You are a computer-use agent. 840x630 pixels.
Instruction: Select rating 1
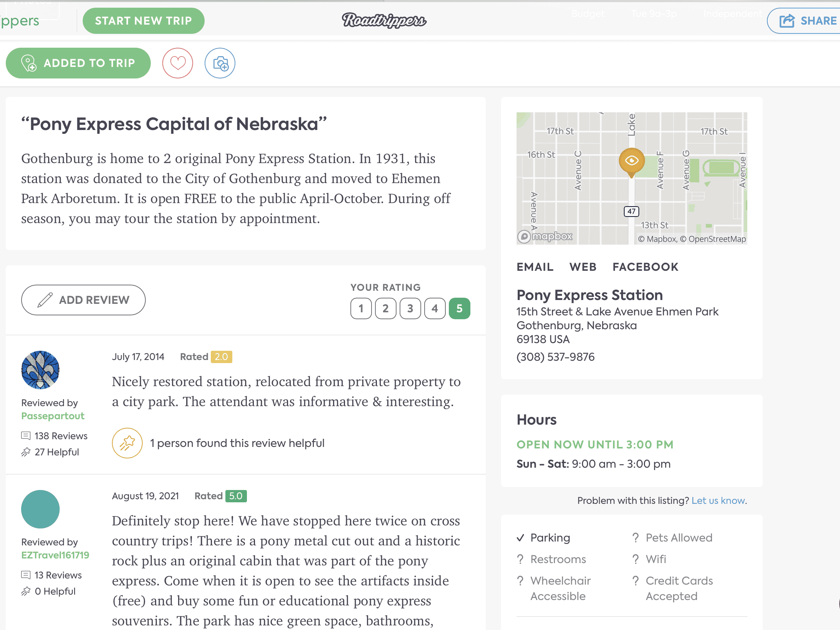[361, 308]
